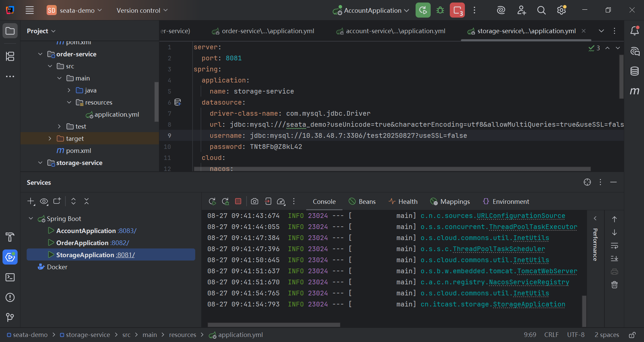
Task: Collapse the Spring Boot services node
Action: 31,219
